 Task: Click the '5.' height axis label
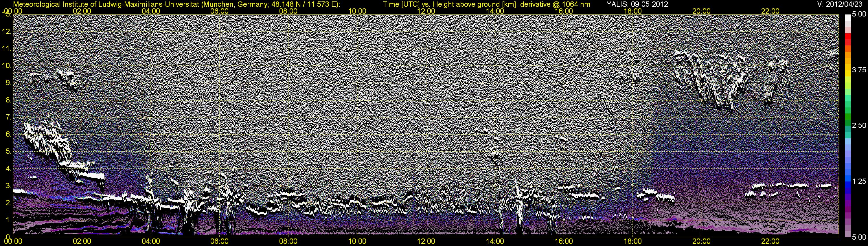(x=8, y=151)
